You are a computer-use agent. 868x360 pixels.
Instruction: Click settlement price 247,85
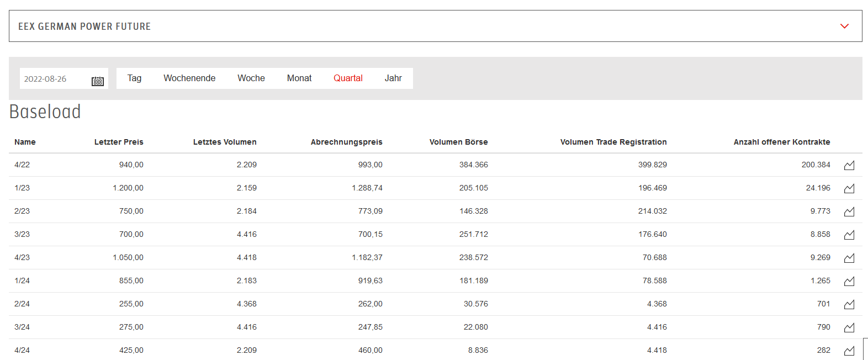(371, 327)
